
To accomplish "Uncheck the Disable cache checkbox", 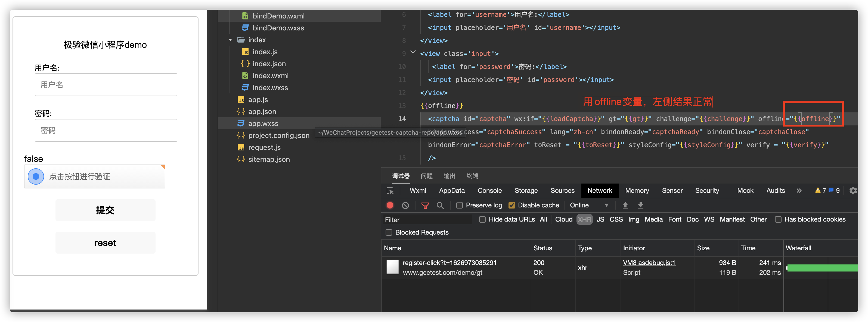I will point(511,205).
